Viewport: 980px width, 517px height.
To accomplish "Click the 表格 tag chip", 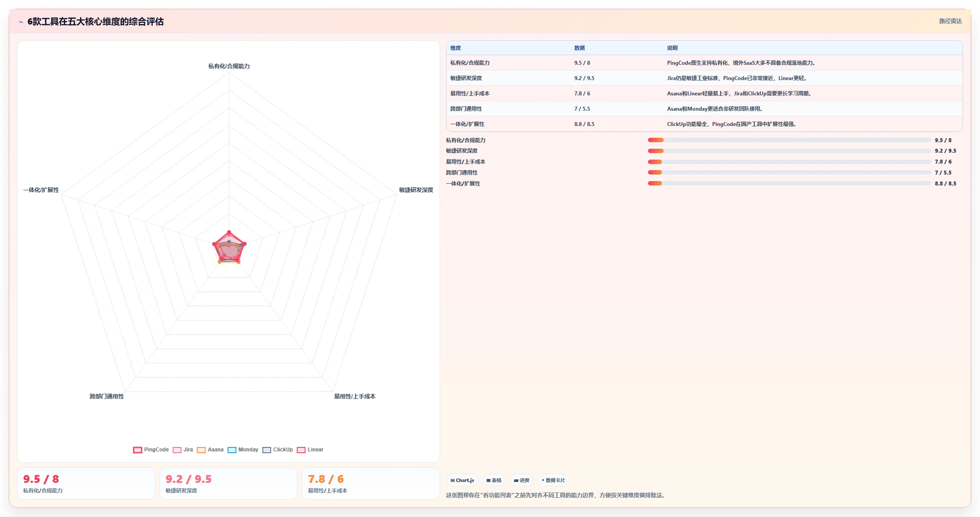I will pyautogui.click(x=494, y=480).
